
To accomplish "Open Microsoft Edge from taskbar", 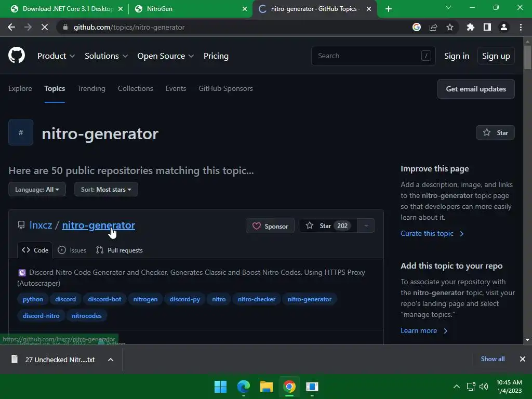I will click(x=244, y=387).
